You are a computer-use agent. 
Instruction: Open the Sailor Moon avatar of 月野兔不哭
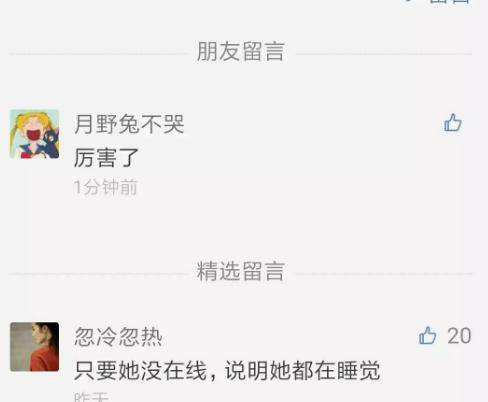[34, 134]
